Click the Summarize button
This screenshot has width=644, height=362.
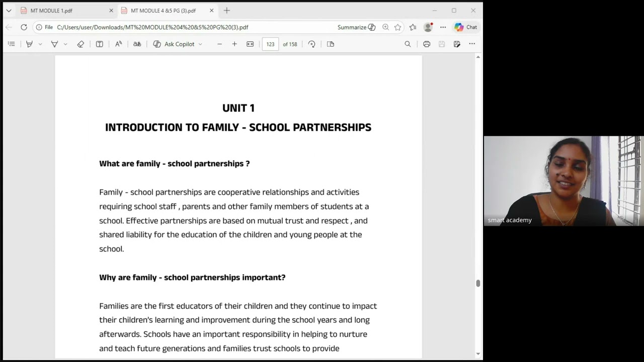point(356,27)
